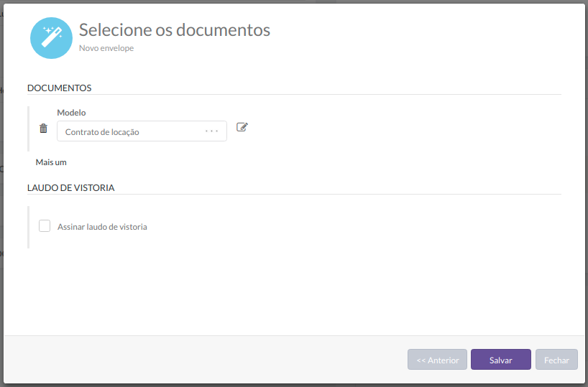Go back with << Anterior button
Viewport: 588px width, 387px height.
pyautogui.click(x=437, y=360)
